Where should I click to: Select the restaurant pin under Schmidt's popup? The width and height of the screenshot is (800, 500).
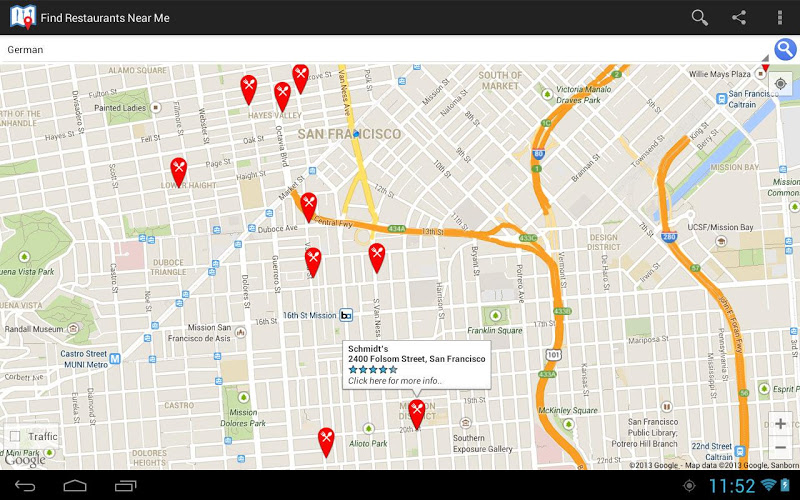[x=417, y=414]
